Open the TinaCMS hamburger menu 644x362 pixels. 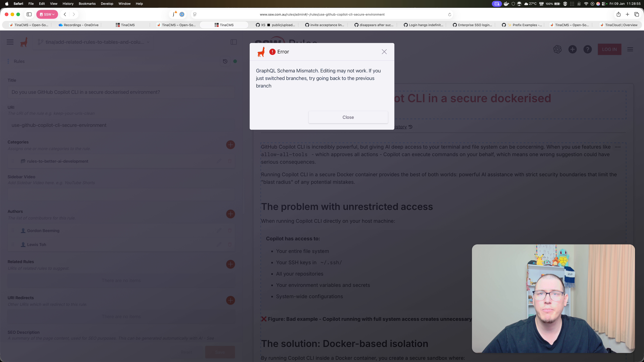tap(10, 42)
